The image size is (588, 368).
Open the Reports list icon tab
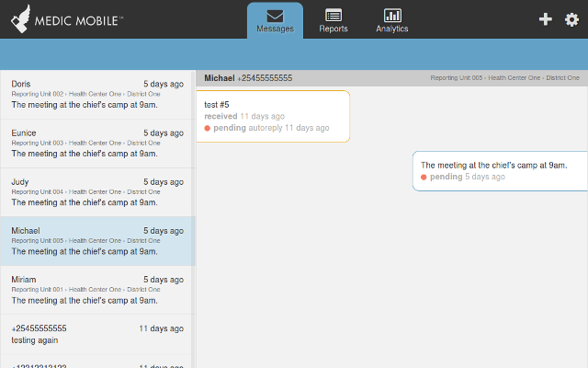pos(334,21)
